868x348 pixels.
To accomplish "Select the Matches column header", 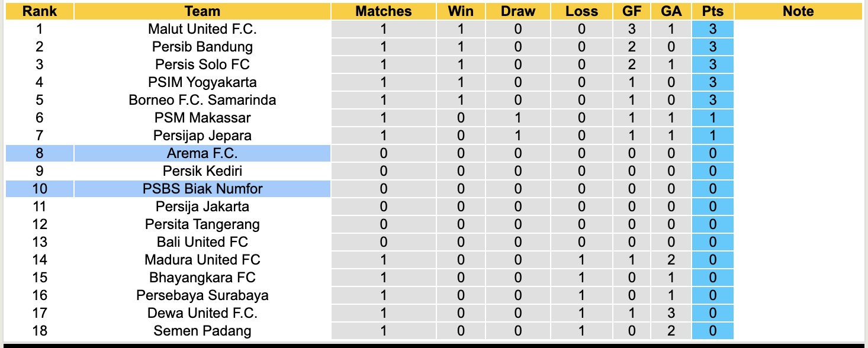I will coord(383,11).
